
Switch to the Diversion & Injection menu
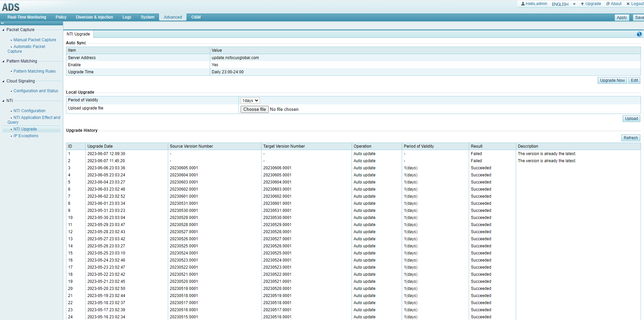(x=94, y=17)
